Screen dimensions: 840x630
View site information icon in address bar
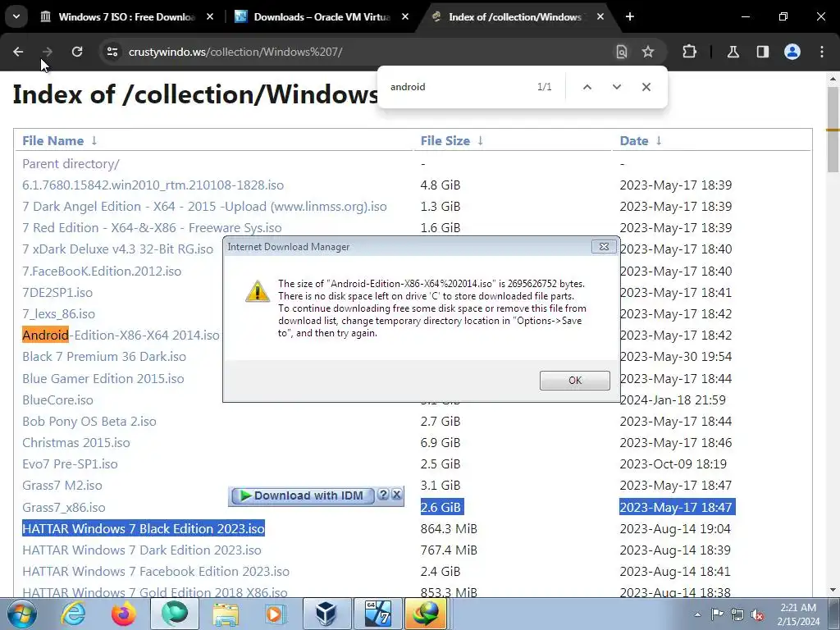(x=112, y=52)
